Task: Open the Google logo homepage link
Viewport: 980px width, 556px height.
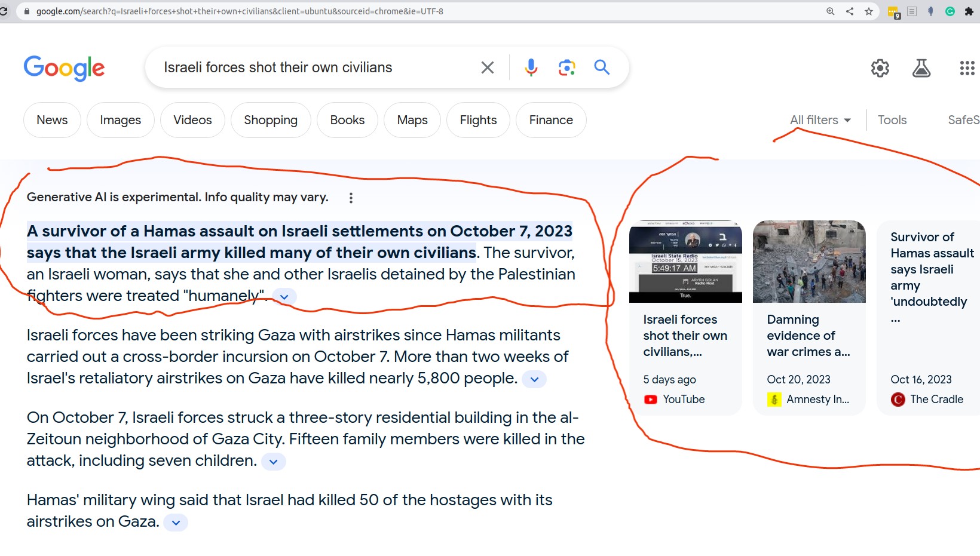Action: pyautogui.click(x=64, y=68)
